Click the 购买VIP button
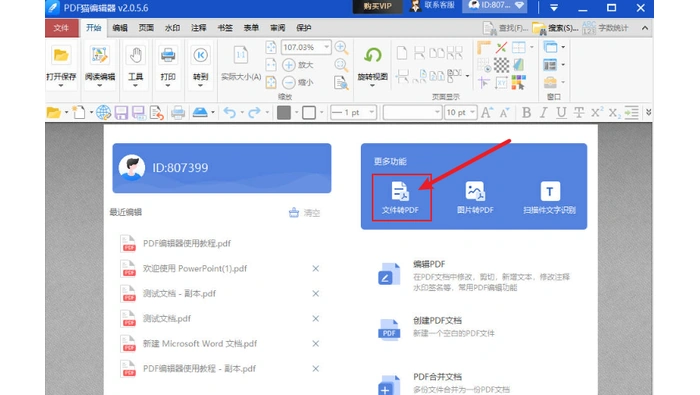 378,6
